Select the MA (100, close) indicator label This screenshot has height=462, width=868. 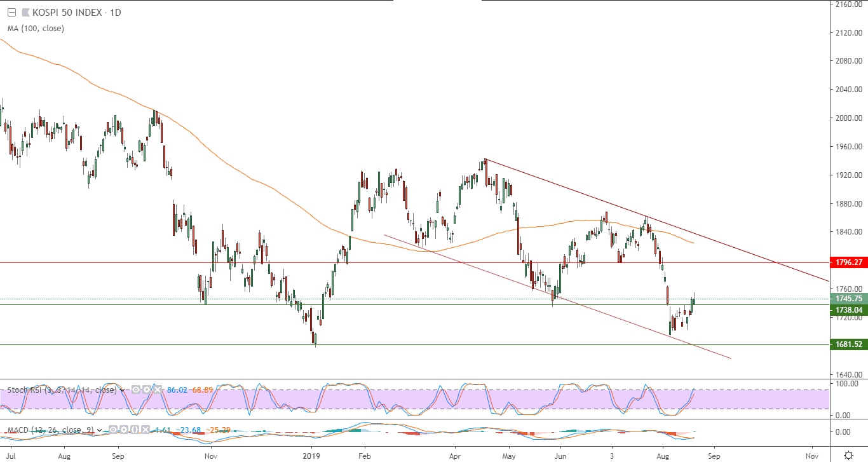(36, 29)
